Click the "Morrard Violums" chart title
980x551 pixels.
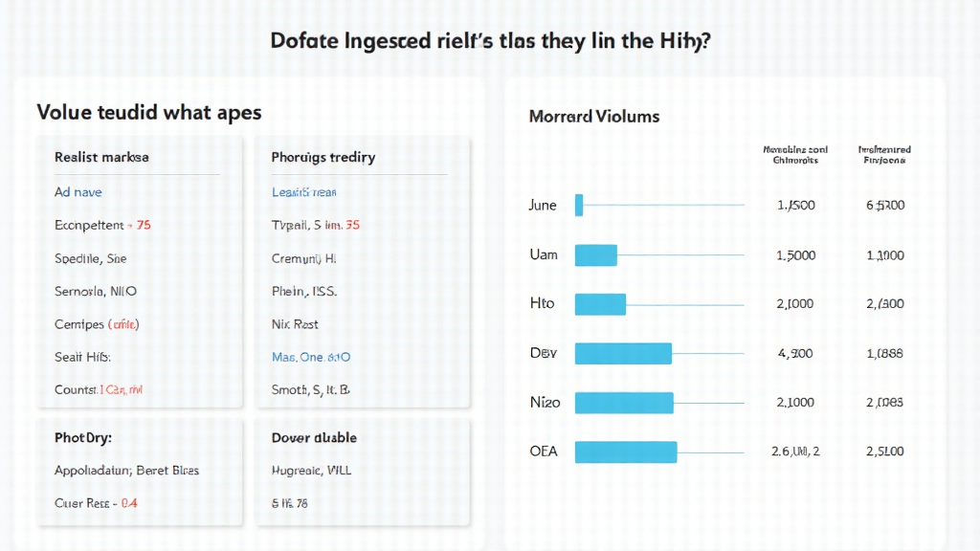tap(593, 117)
